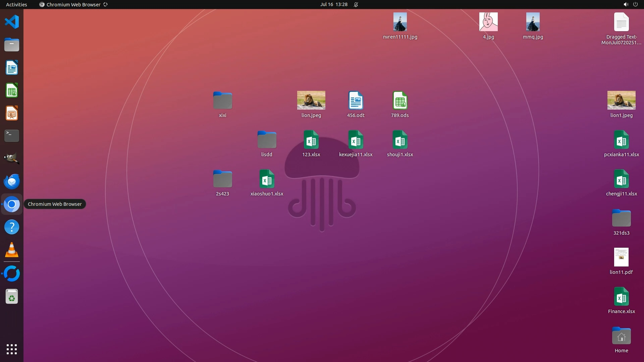Select the Finance.xlsx file
The image size is (644, 362).
(621, 297)
